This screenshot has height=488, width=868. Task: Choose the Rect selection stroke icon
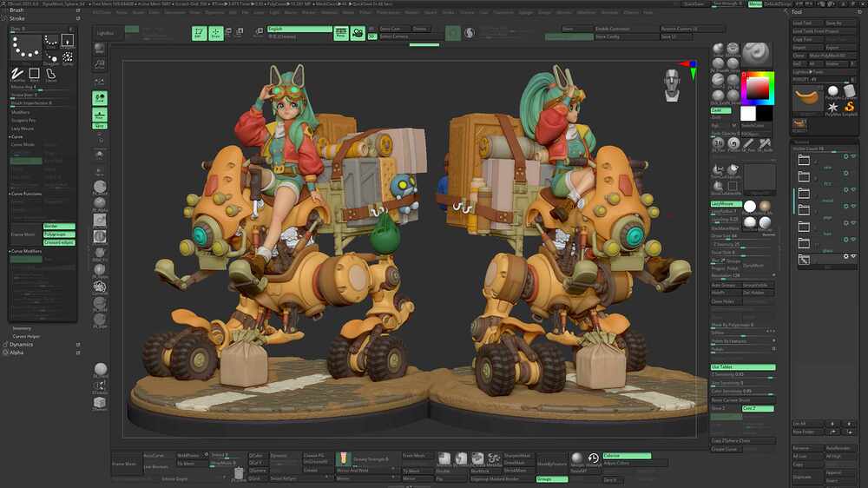35,74
